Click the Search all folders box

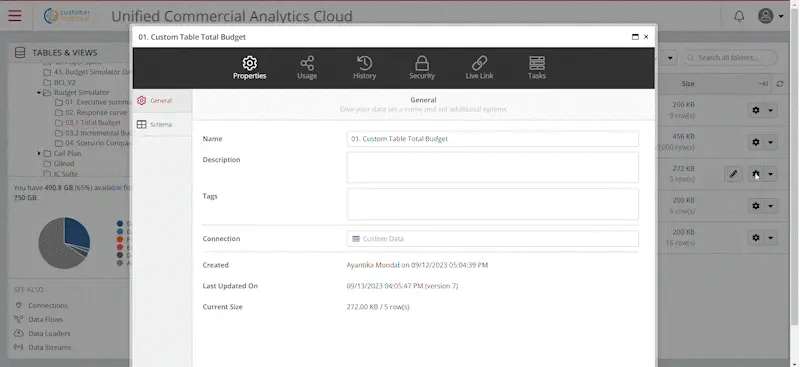coord(731,58)
